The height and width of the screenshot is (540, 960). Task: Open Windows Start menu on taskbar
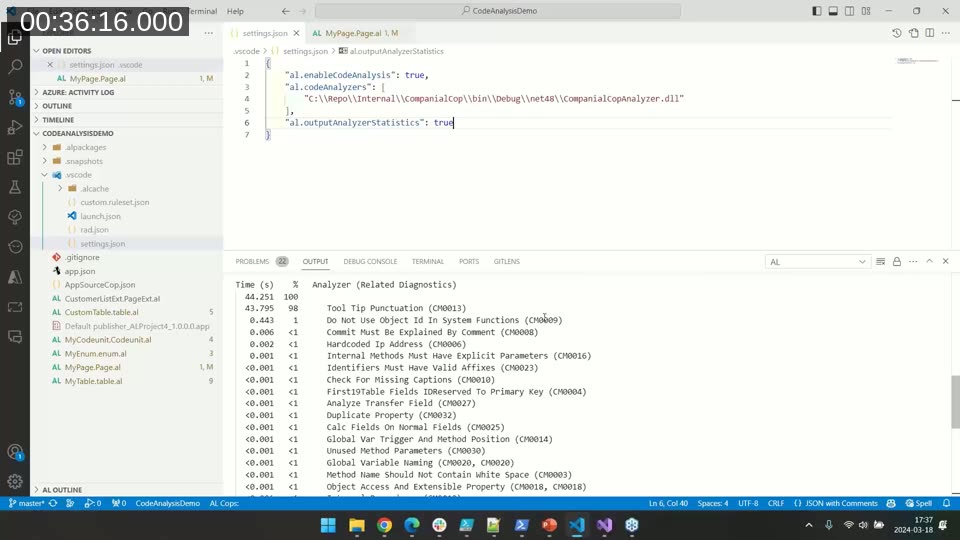tap(328, 525)
